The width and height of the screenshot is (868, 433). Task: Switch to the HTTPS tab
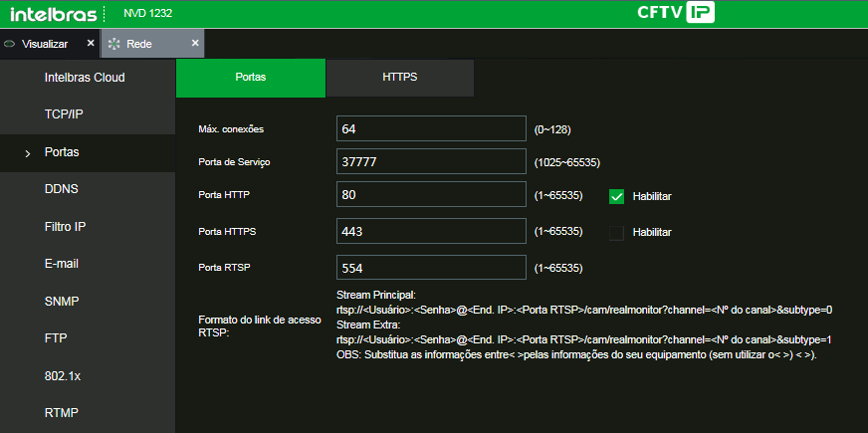tap(399, 78)
